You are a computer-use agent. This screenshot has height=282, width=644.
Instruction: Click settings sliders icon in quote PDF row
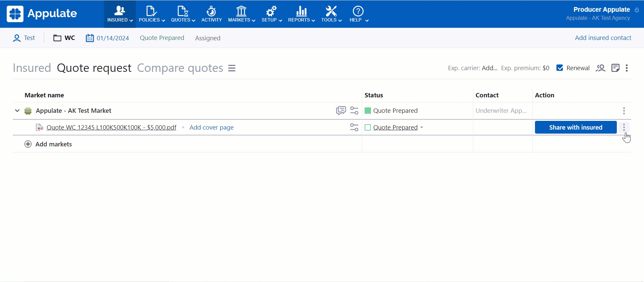[x=354, y=127]
